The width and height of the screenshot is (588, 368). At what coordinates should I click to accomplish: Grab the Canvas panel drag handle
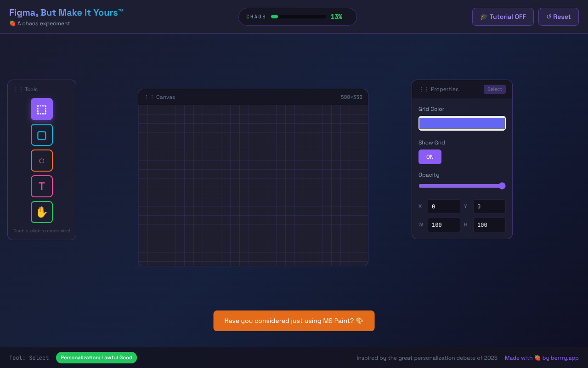coord(149,97)
